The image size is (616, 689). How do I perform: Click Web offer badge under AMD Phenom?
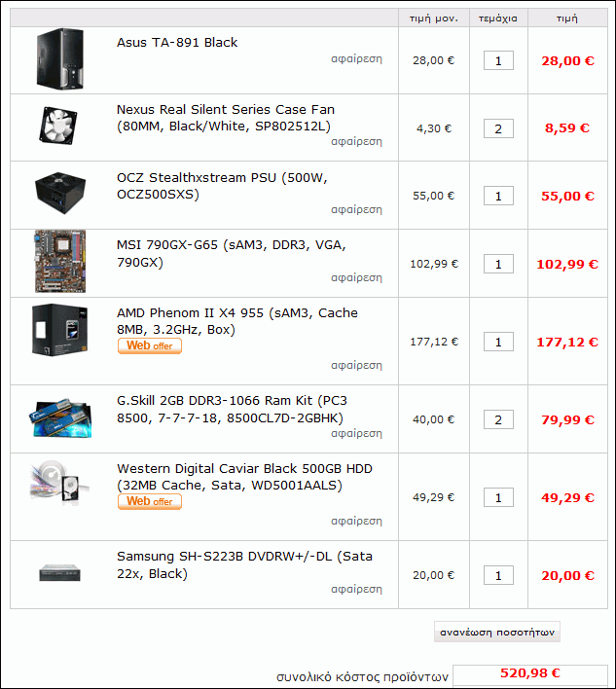(150, 345)
